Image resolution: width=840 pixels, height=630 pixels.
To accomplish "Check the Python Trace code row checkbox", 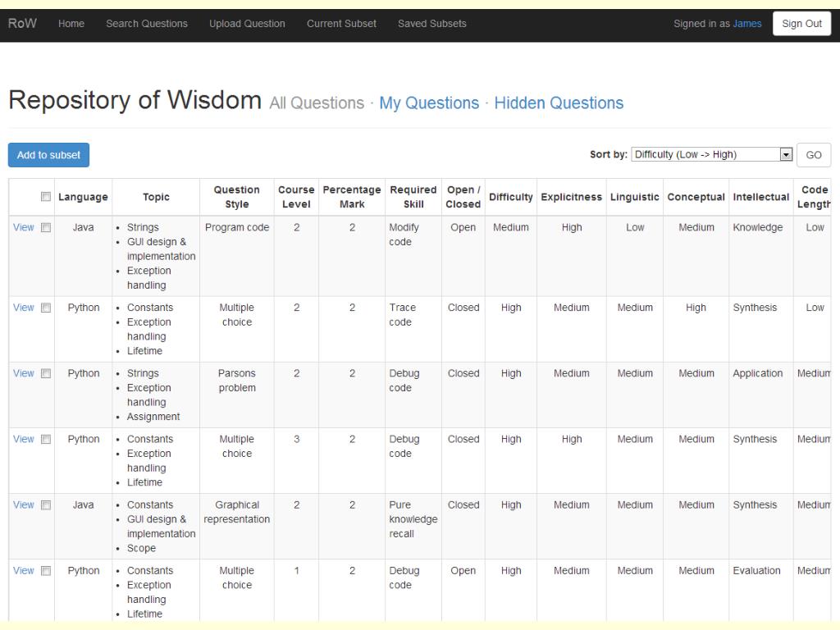I will point(46,308).
